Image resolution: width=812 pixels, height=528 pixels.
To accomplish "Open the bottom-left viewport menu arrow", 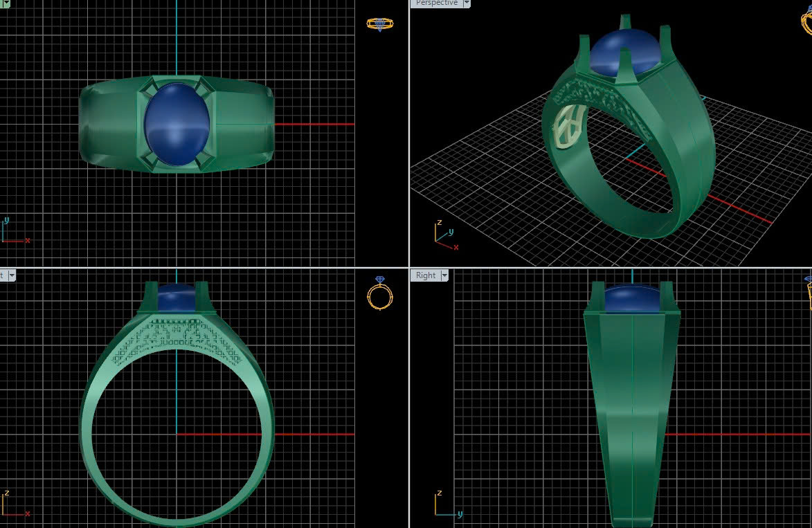I will tap(11, 275).
